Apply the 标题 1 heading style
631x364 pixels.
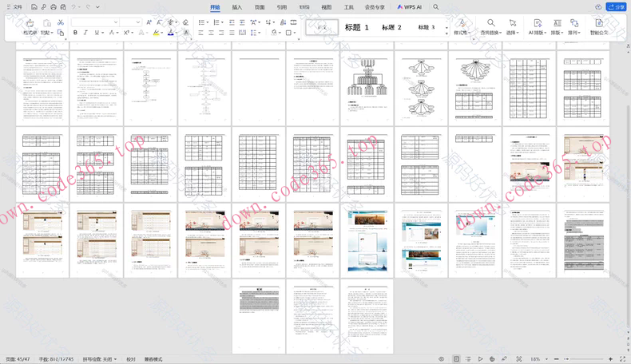pos(356,27)
